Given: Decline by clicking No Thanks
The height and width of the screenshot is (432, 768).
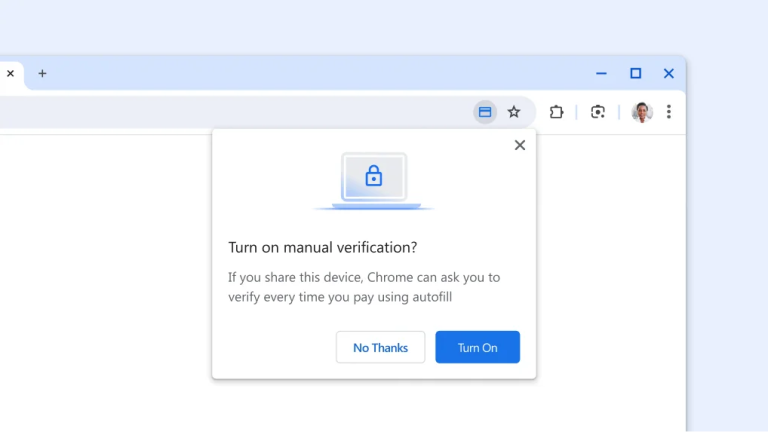Looking at the screenshot, I should [380, 347].
